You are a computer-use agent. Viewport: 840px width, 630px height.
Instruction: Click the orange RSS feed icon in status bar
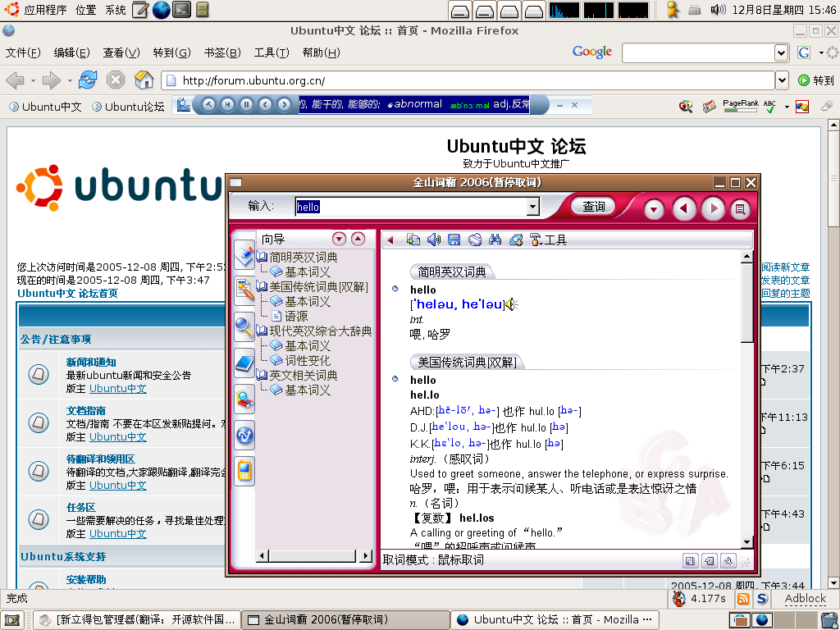[x=743, y=598]
